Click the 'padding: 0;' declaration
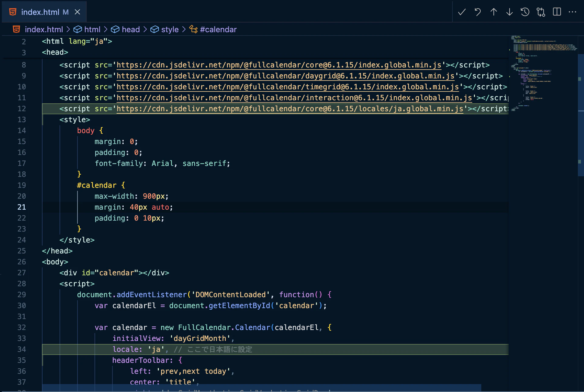 tap(119, 153)
